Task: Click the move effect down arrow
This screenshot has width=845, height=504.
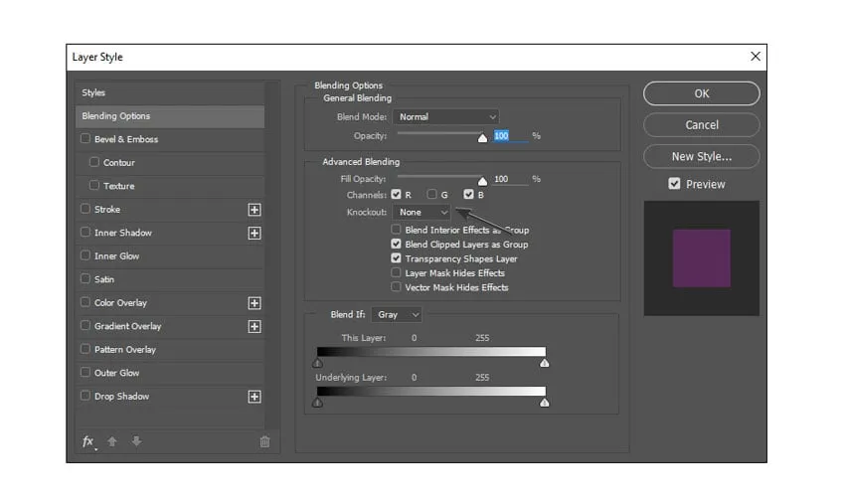Action: 136,442
